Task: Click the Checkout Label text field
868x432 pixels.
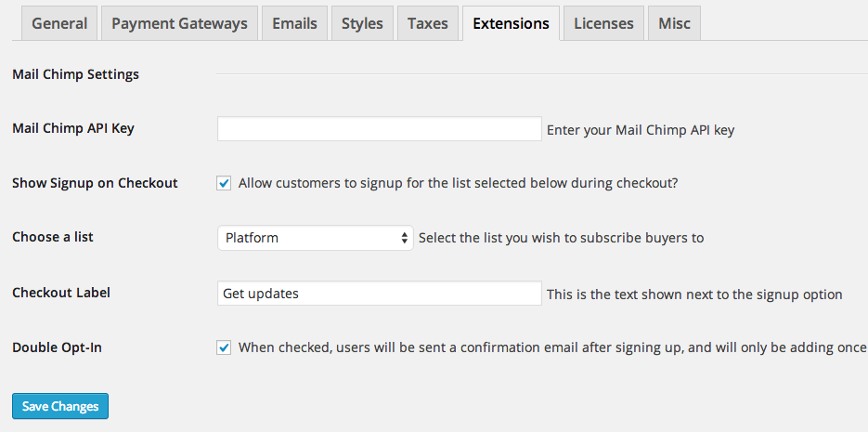Action: (379, 294)
